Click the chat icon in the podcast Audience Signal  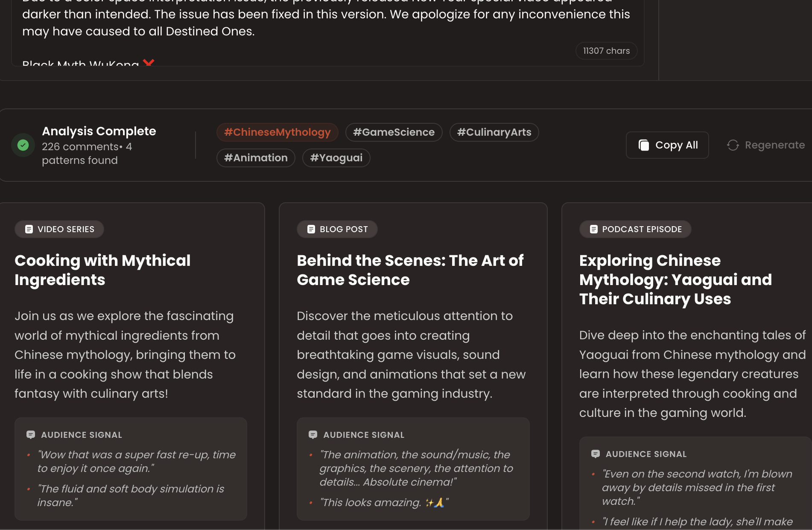pyautogui.click(x=596, y=454)
